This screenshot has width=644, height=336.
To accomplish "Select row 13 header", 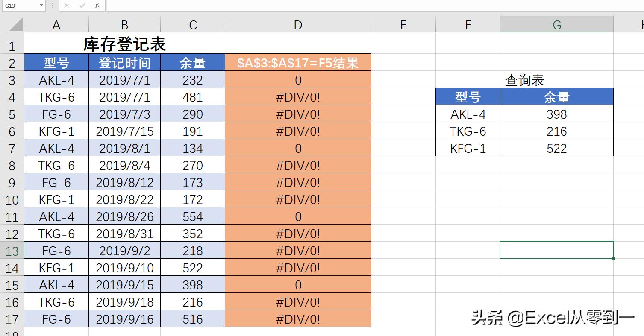I will coord(12,251).
